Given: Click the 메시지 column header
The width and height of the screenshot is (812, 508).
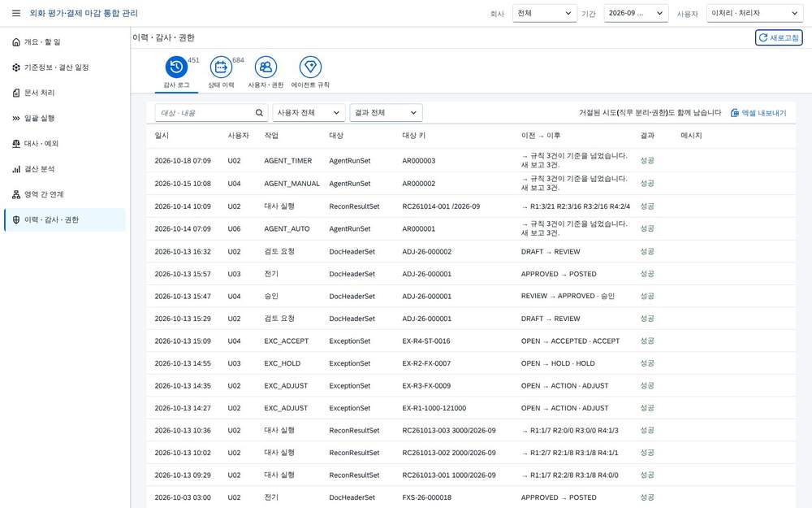Looking at the screenshot, I should click(x=691, y=135).
